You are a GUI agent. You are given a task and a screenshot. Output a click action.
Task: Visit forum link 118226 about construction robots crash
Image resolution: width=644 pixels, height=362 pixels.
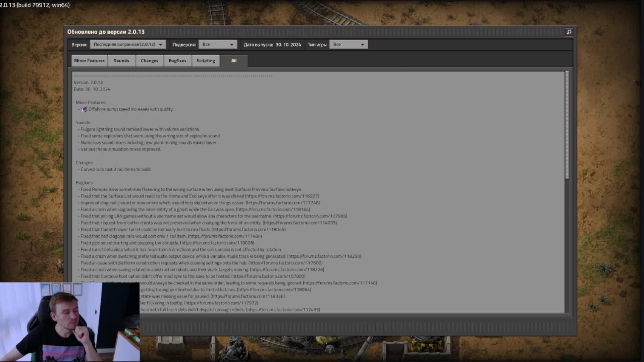click(x=287, y=270)
